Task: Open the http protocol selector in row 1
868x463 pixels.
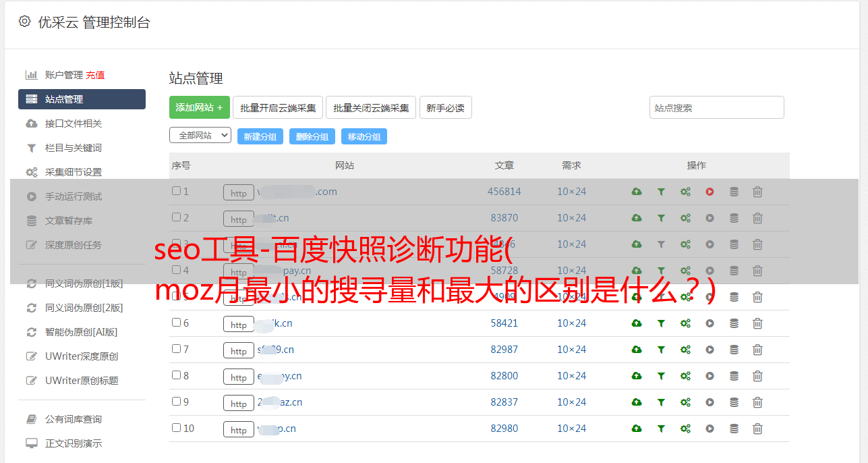Action: point(239,193)
